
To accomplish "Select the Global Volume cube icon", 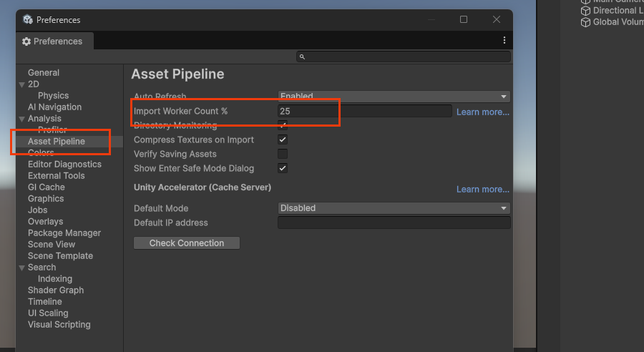I will click(585, 22).
